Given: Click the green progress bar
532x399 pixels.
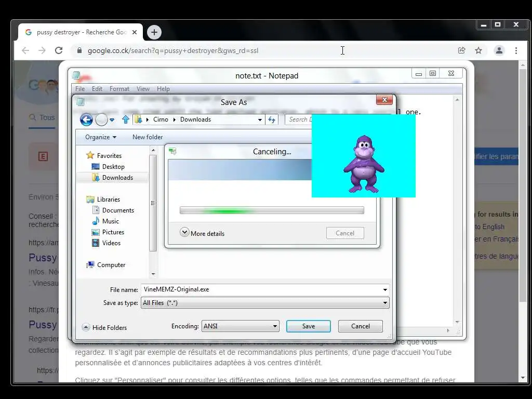Looking at the screenshot, I should (x=272, y=210).
